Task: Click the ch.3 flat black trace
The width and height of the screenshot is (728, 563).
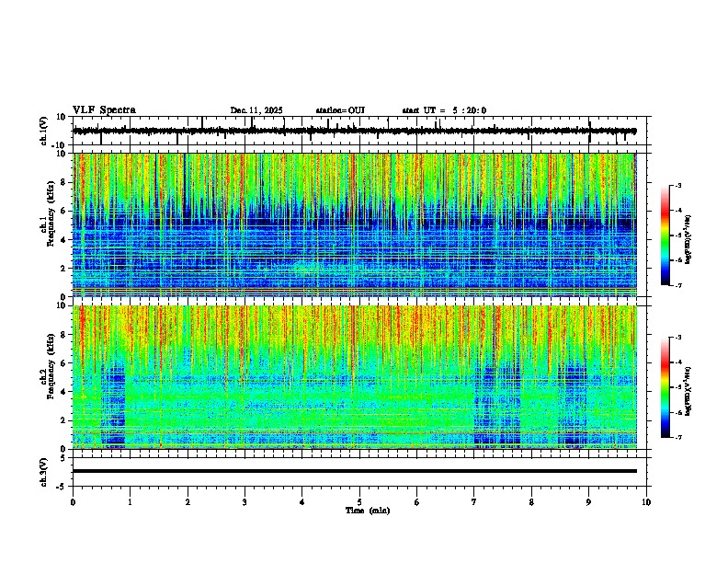Action: click(355, 471)
